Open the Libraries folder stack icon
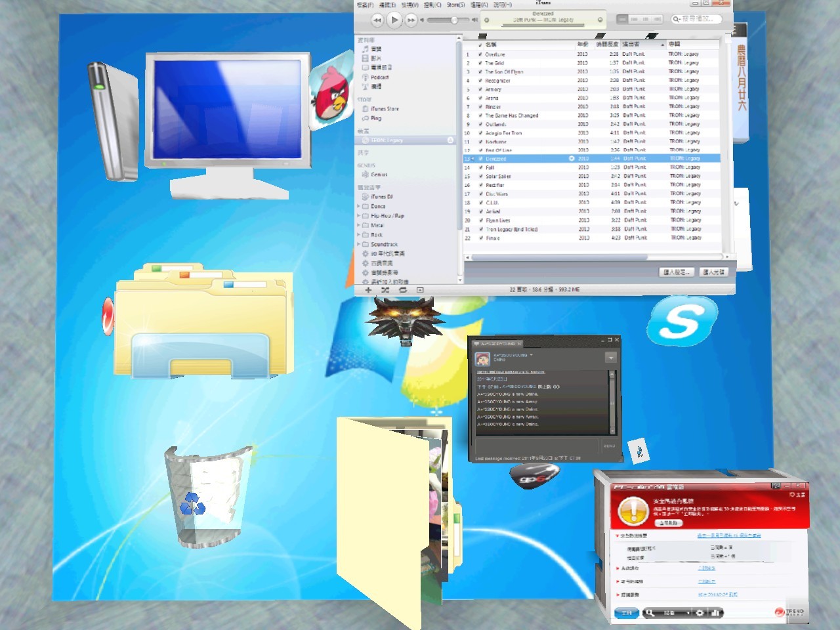840x630 pixels. pyautogui.click(x=202, y=320)
